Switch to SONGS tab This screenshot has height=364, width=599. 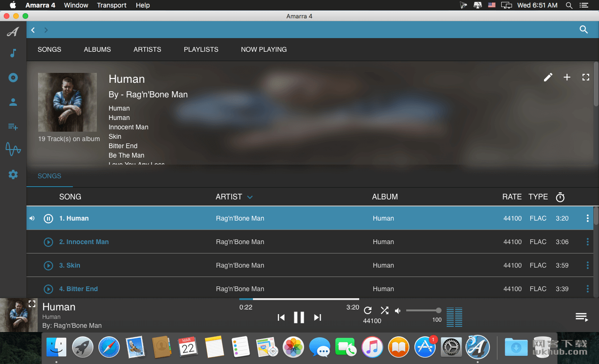(x=49, y=49)
